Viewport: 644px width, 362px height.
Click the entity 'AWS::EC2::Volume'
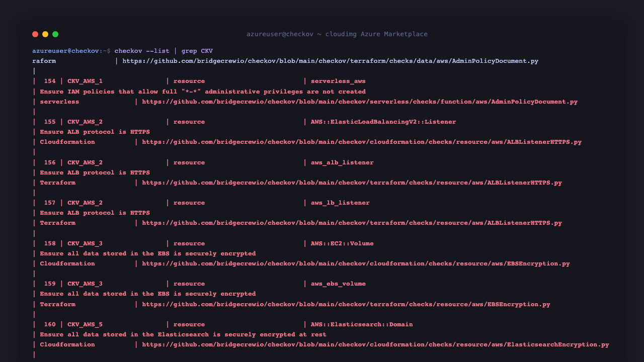(342, 243)
